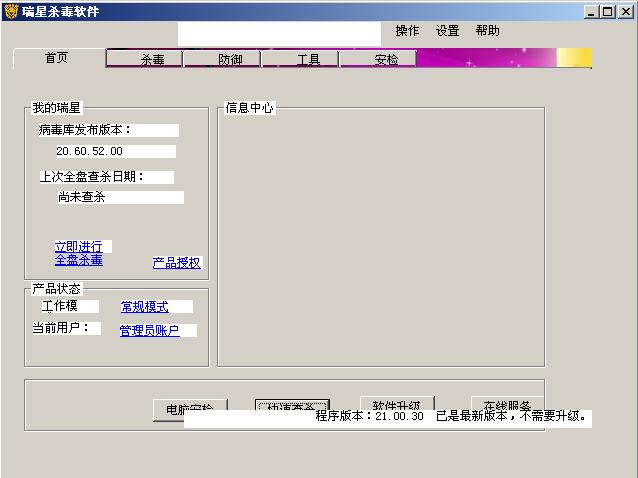Switch to the 安检 tab
This screenshot has width=638, height=478.
[x=378, y=59]
